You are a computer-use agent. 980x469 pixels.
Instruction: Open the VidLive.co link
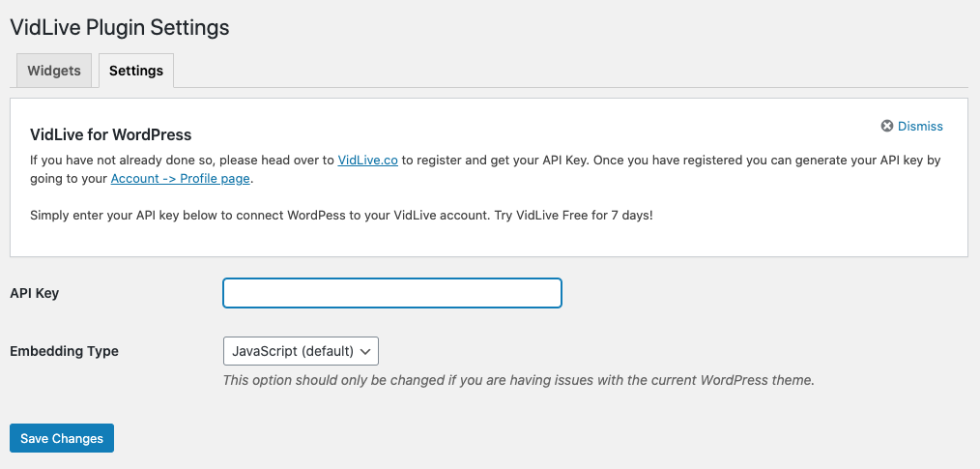point(367,160)
